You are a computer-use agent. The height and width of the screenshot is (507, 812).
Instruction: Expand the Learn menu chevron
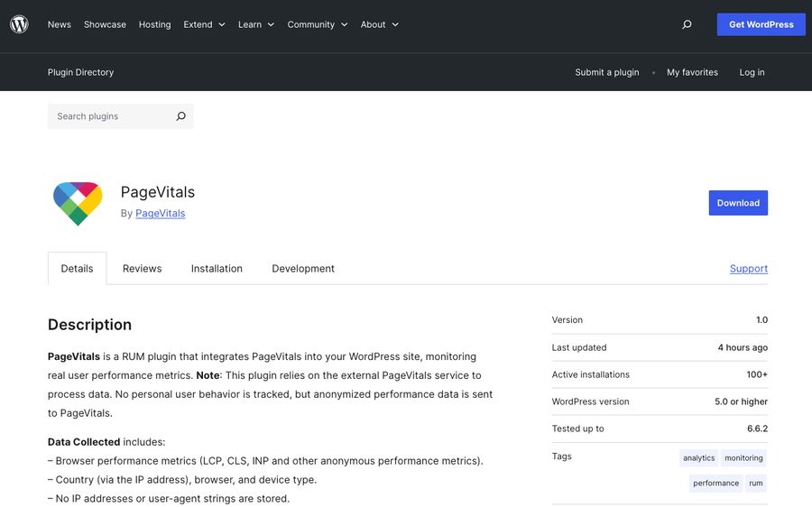coord(271,24)
